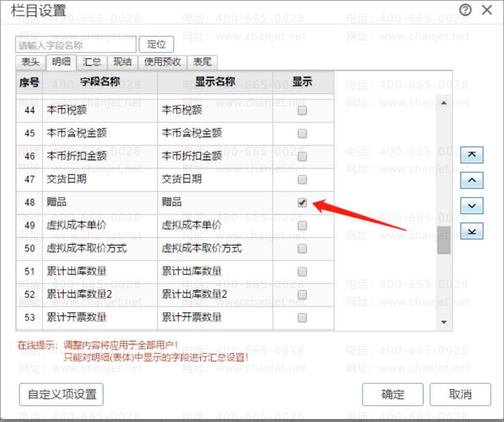Click the 字段名称 column header
This screenshot has width=504, height=422.
pyautogui.click(x=100, y=82)
